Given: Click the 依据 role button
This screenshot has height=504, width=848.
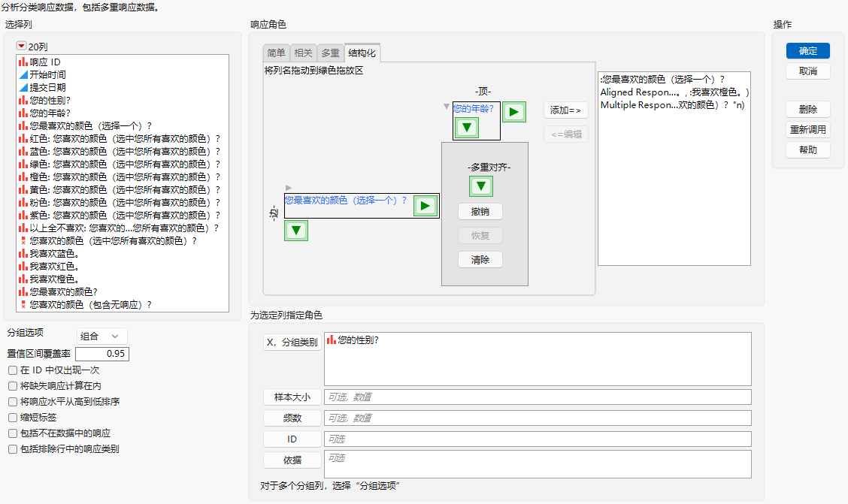Looking at the screenshot, I should [292, 460].
